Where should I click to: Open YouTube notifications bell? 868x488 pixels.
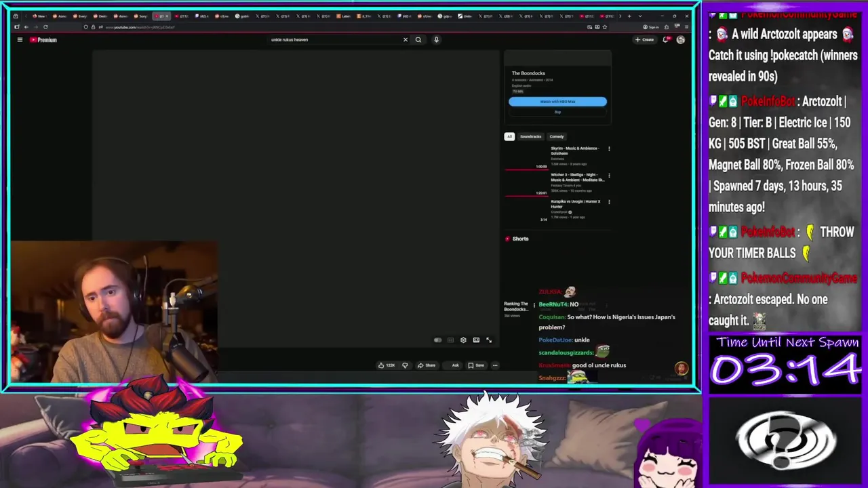pos(667,39)
